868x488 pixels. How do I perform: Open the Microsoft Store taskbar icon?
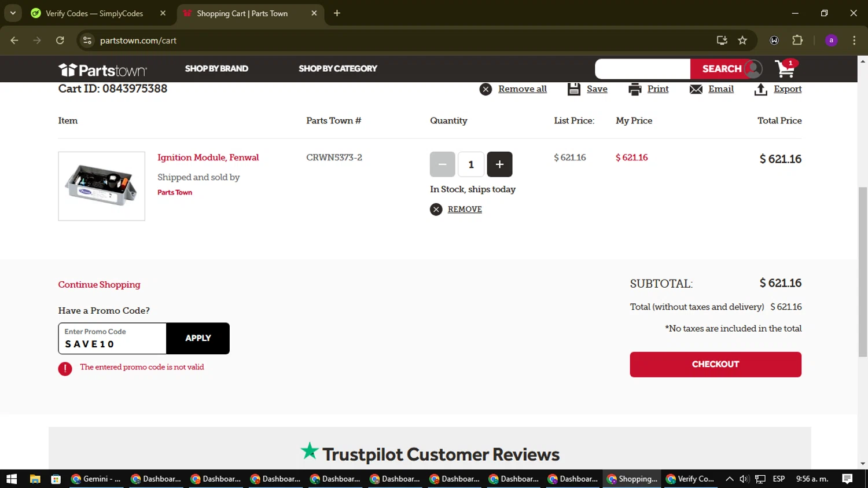click(x=56, y=479)
